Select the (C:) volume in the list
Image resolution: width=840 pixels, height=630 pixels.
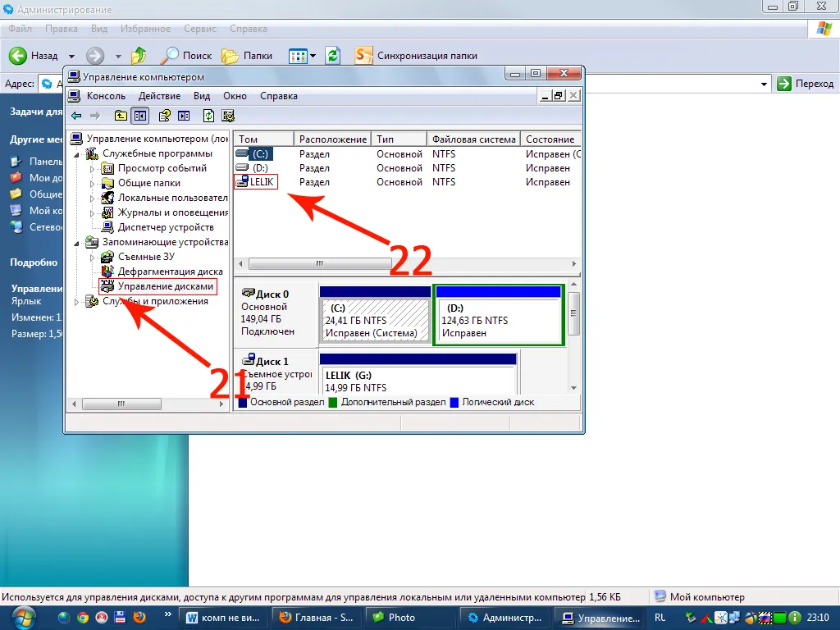coord(260,153)
